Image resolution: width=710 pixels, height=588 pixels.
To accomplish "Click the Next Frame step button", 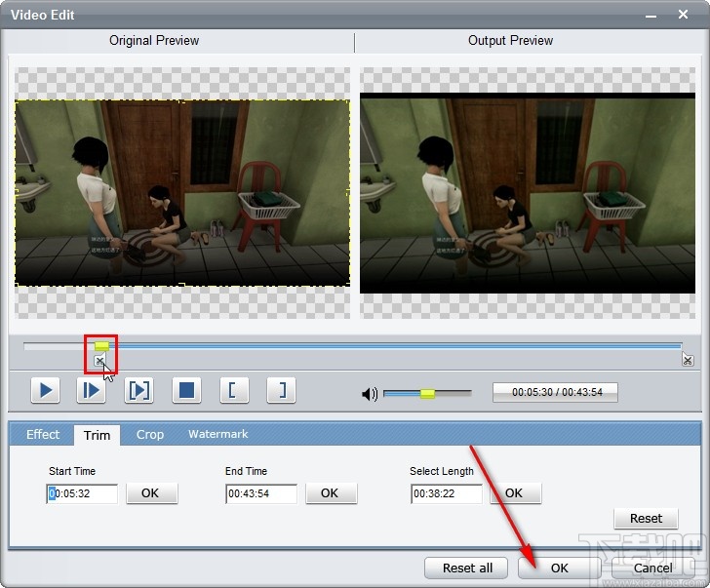I will point(92,390).
